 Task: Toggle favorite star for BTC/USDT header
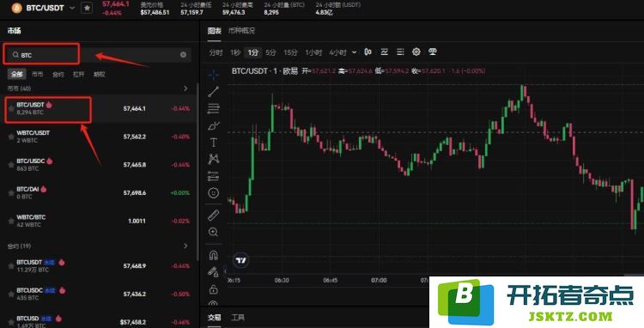(87, 8)
